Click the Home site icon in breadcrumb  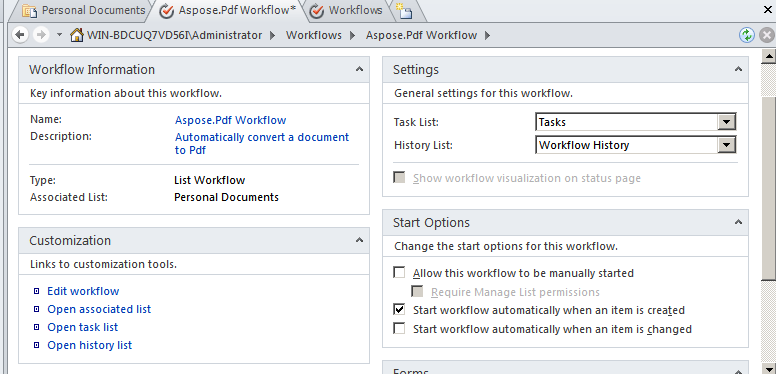77,35
